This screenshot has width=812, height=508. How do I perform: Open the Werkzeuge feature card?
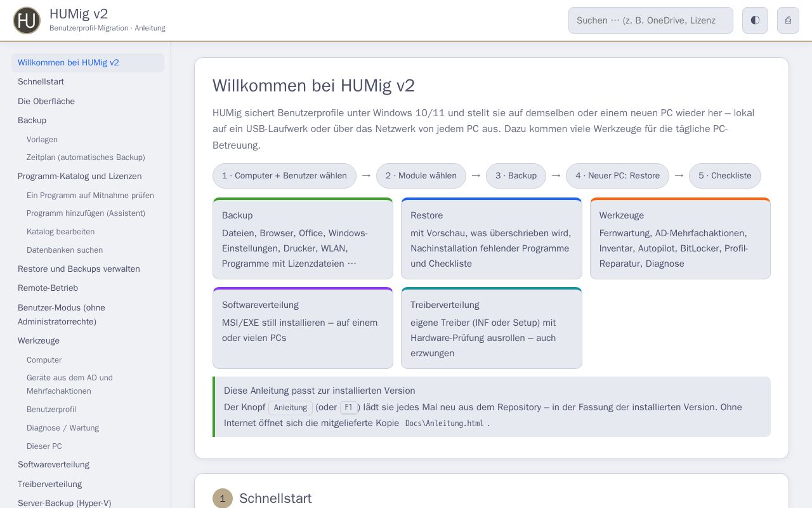[680, 238]
